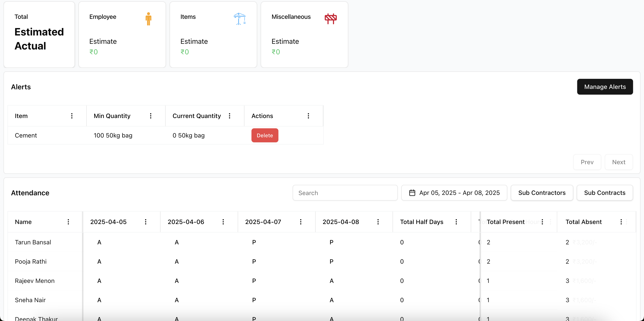Image resolution: width=644 pixels, height=321 pixels.
Task: Click the blue crane Items icon
Action: click(x=239, y=19)
